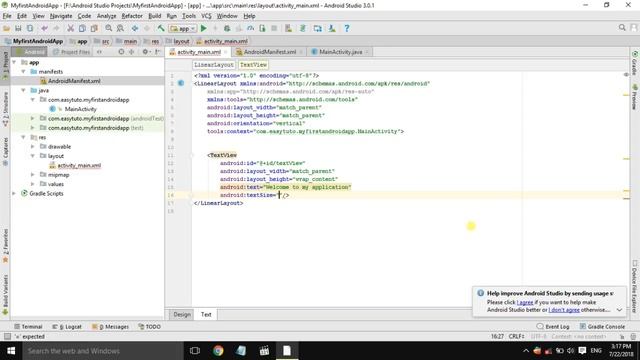Click Scroll from Source target icon

pyautogui.click(x=121, y=52)
